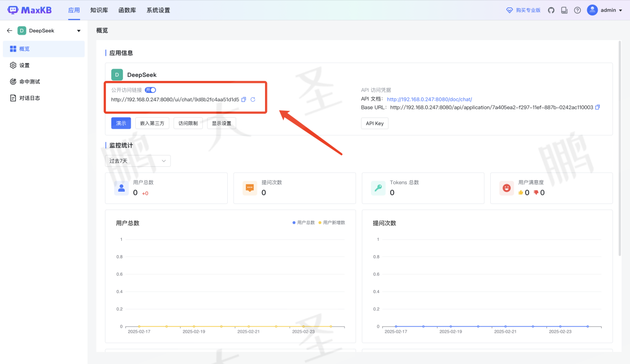Screen dimensions: 630x364
Task: Click the MaxKB logo
Action: 29,10
